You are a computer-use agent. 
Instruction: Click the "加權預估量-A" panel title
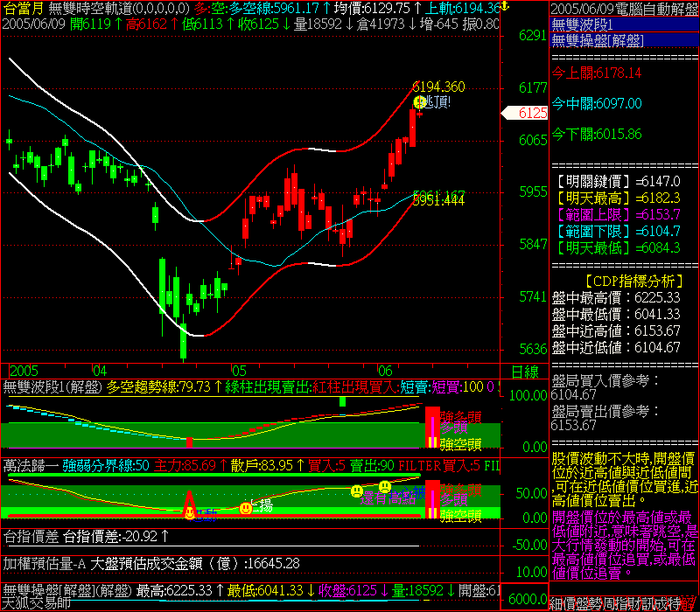(45, 564)
